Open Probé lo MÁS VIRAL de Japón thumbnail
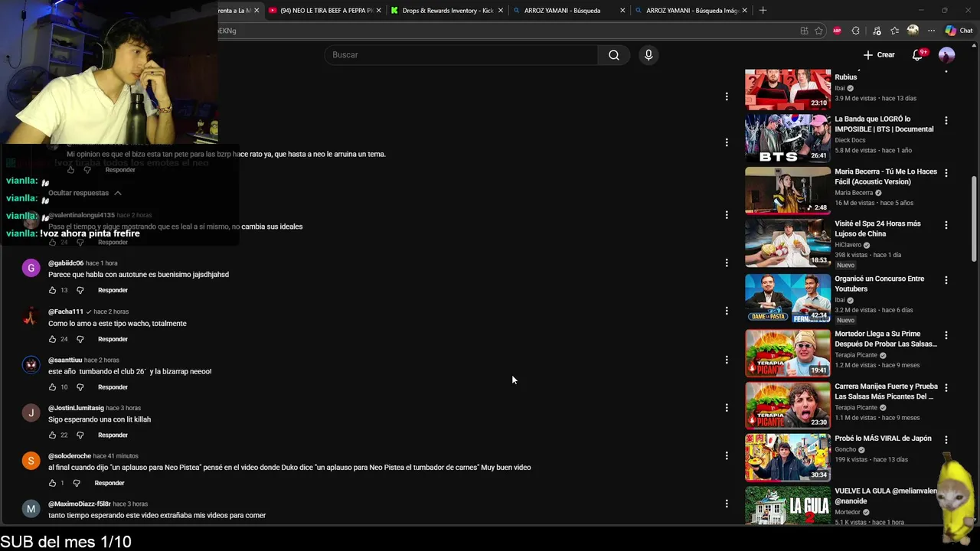The height and width of the screenshot is (551, 980). pyautogui.click(x=788, y=458)
